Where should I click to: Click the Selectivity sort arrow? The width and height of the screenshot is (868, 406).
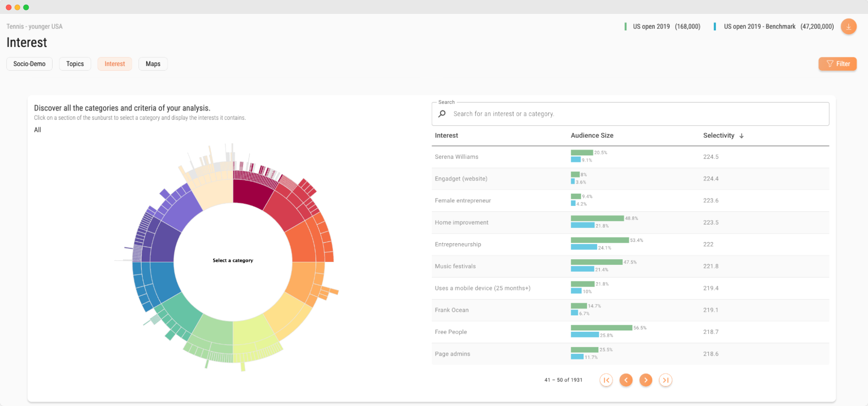742,136
